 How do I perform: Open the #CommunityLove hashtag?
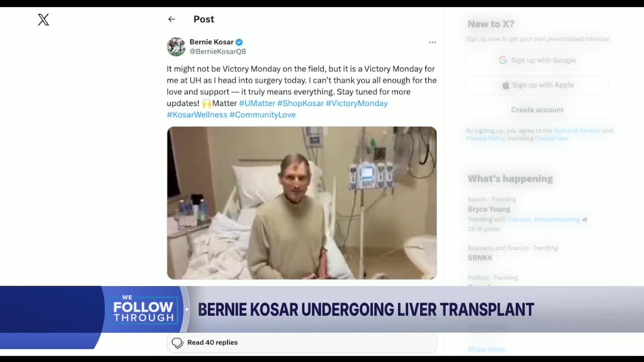coord(263,115)
